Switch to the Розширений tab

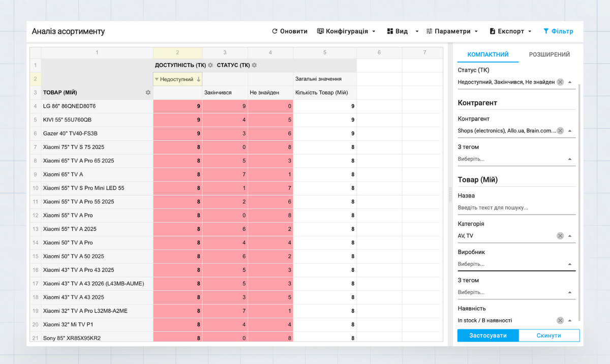pos(549,54)
